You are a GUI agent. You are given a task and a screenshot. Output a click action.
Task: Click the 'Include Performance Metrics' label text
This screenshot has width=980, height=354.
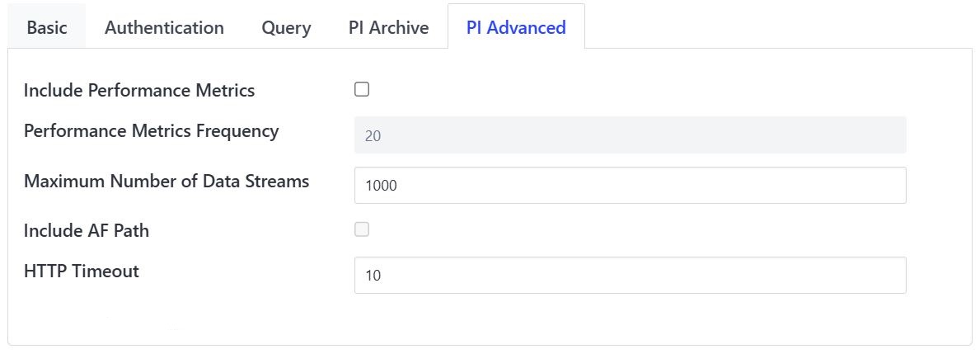click(x=139, y=91)
